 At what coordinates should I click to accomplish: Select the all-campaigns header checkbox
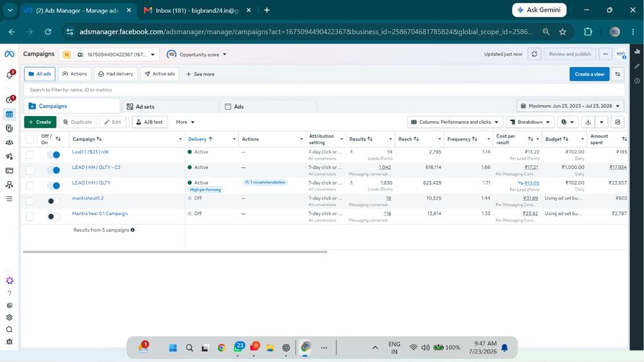point(30,139)
